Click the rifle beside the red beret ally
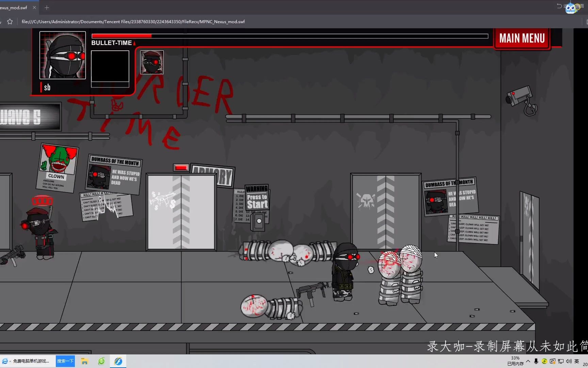The width and height of the screenshot is (588, 368). click(x=12, y=256)
